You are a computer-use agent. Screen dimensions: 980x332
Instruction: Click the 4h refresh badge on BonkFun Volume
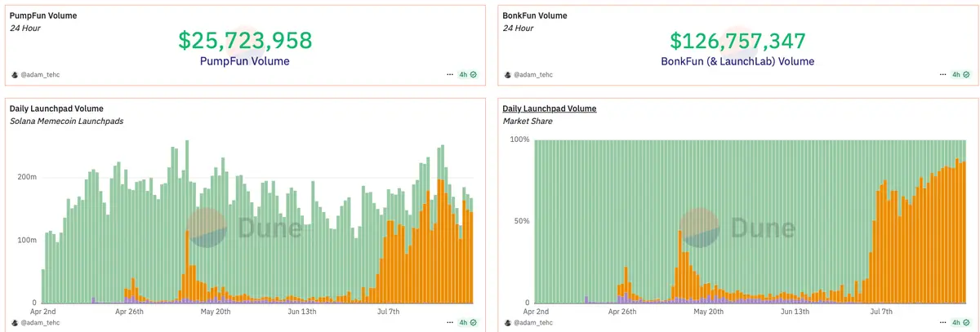point(961,74)
